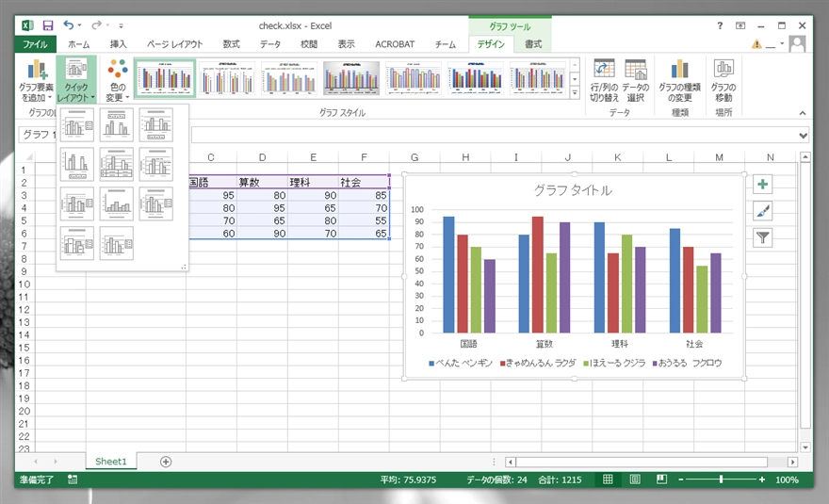
Task: Click the blue ぺんた ペンギン legend entry
Action: [x=461, y=363]
